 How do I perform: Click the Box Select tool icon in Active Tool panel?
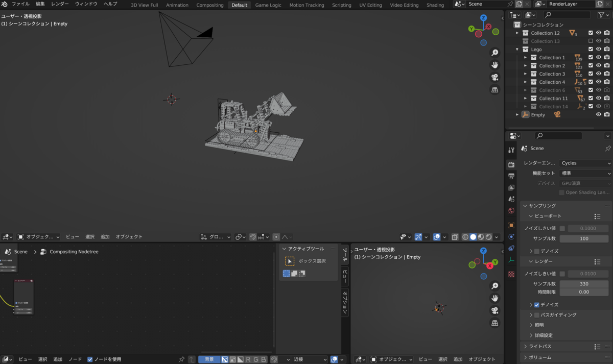290,261
